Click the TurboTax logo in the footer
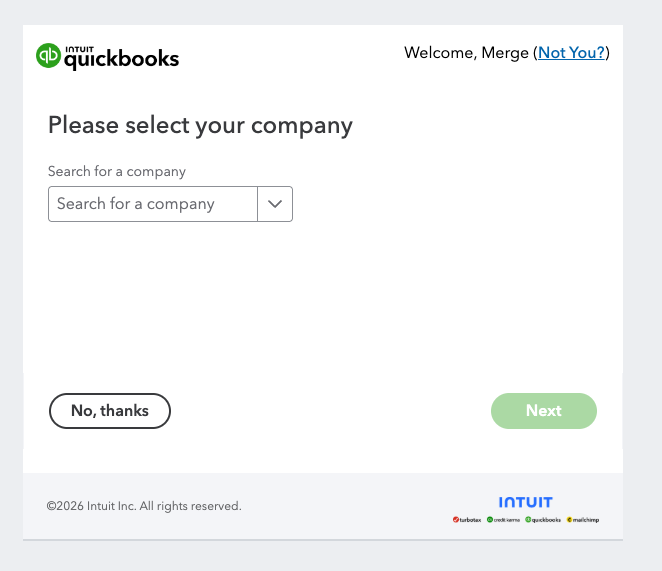This screenshot has width=662, height=571. tap(467, 520)
